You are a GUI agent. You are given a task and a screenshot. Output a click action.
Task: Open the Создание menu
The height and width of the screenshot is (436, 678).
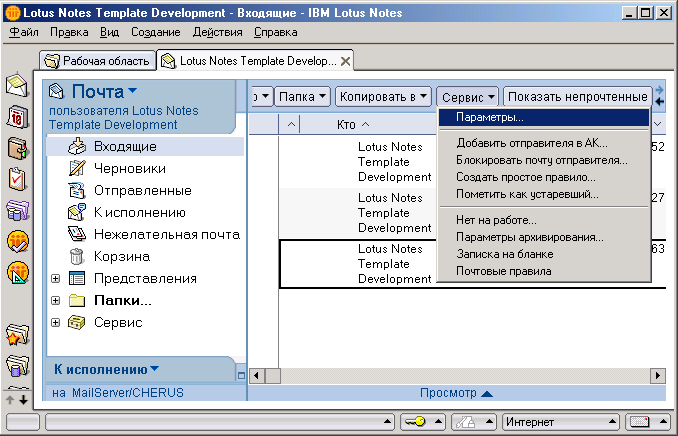[156, 32]
